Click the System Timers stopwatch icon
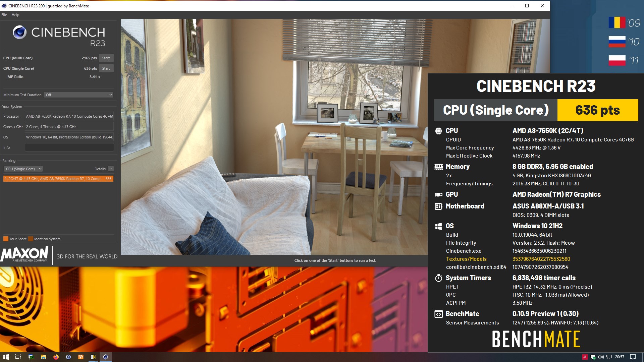Image resolution: width=644 pixels, height=362 pixels. 438,278
